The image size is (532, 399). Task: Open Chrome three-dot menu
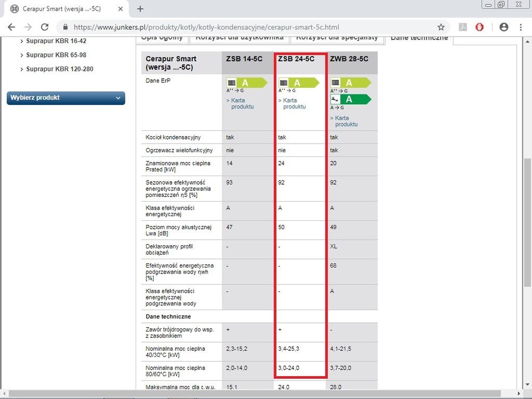pos(520,27)
